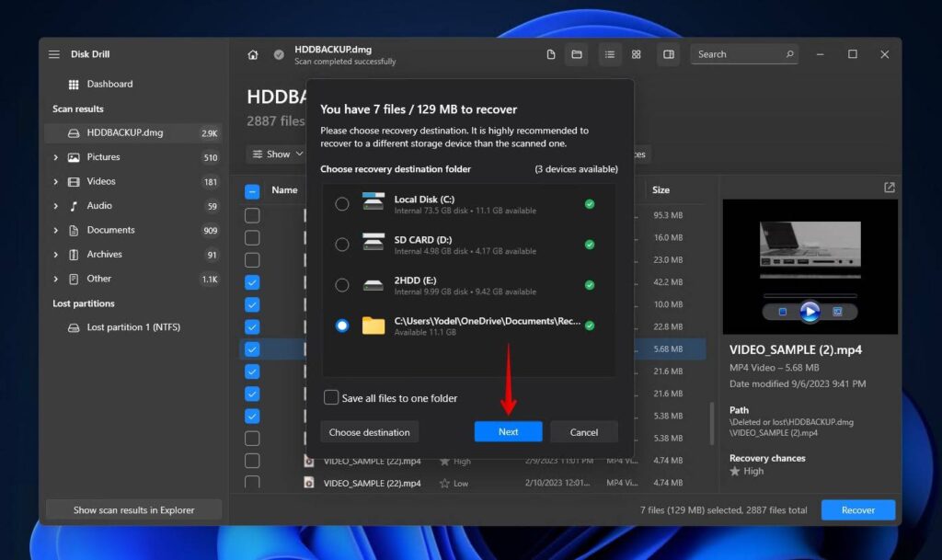
Task: Open the preview pop-out icon above the video thumbnail
Action: (889, 187)
